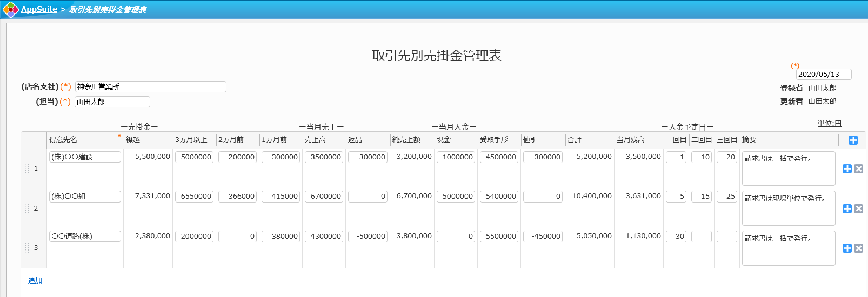Viewport: 868px width, 297px height.
Task: Insert a row after row 1 using plus icon
Action: click(847, 169)
